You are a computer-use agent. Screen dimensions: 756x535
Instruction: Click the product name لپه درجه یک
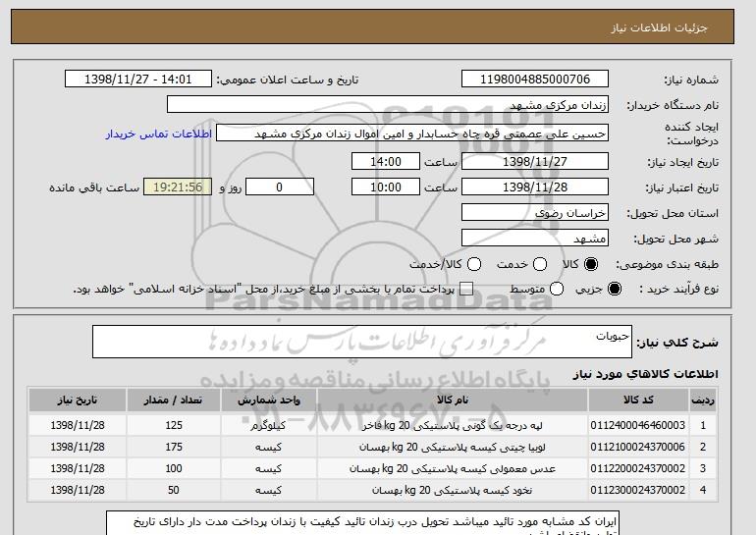453,426
